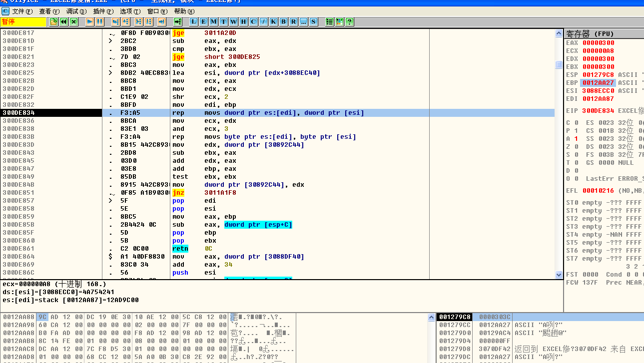Select ESI register value 3088ECC0
644x363 pixels.
click(x=598, y=91)
